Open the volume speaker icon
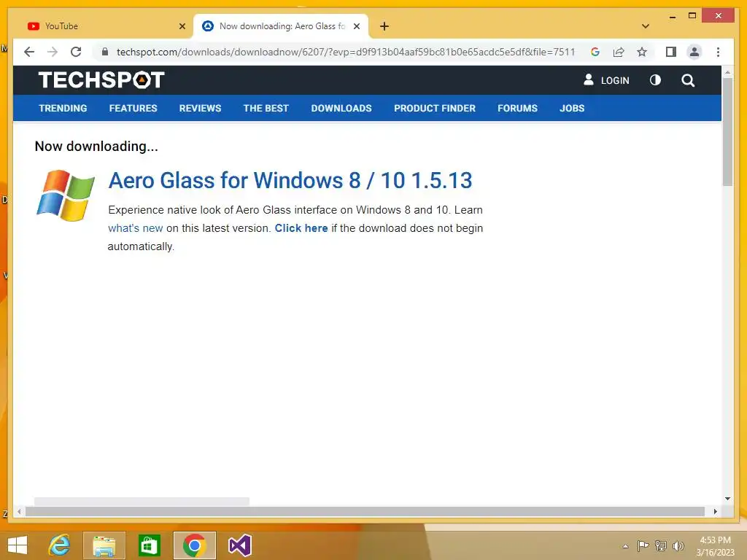 (678, 545)
